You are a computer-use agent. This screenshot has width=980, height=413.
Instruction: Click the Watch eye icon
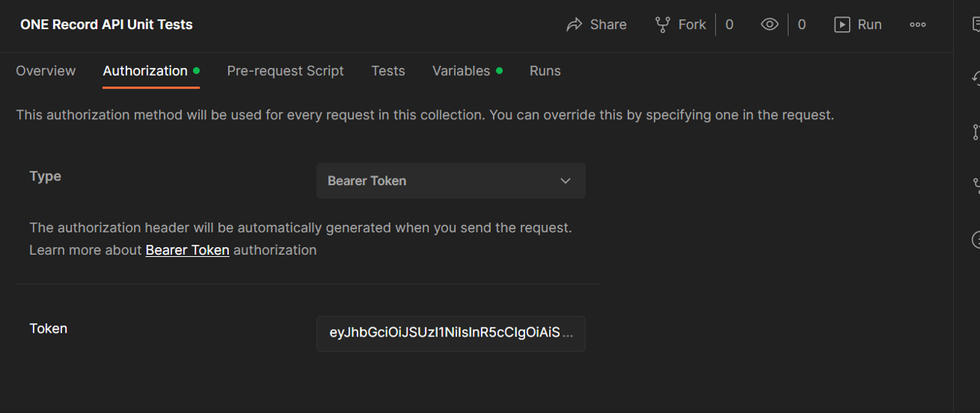point(769,24)
